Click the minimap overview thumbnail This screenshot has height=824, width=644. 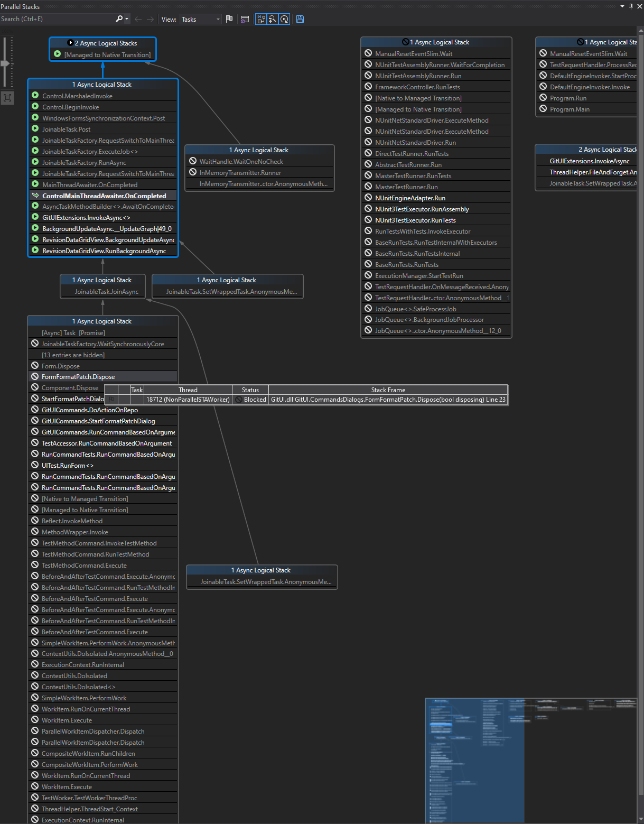click(531, 761)
